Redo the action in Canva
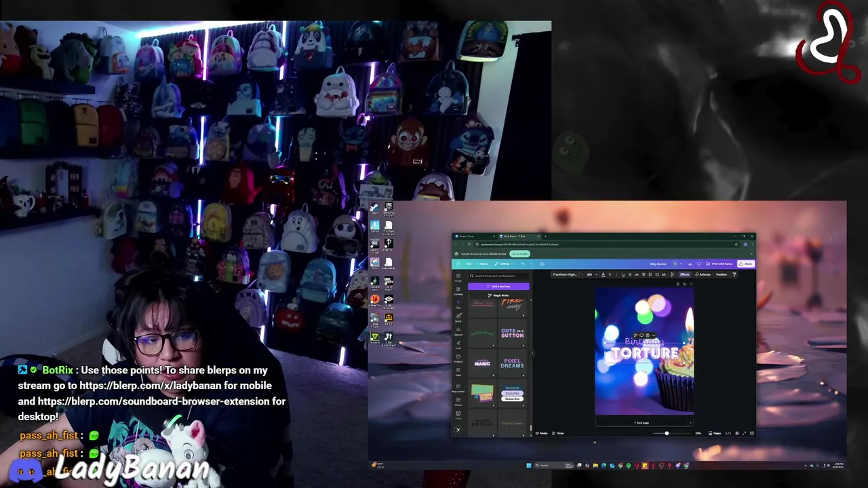 [531, 264]
